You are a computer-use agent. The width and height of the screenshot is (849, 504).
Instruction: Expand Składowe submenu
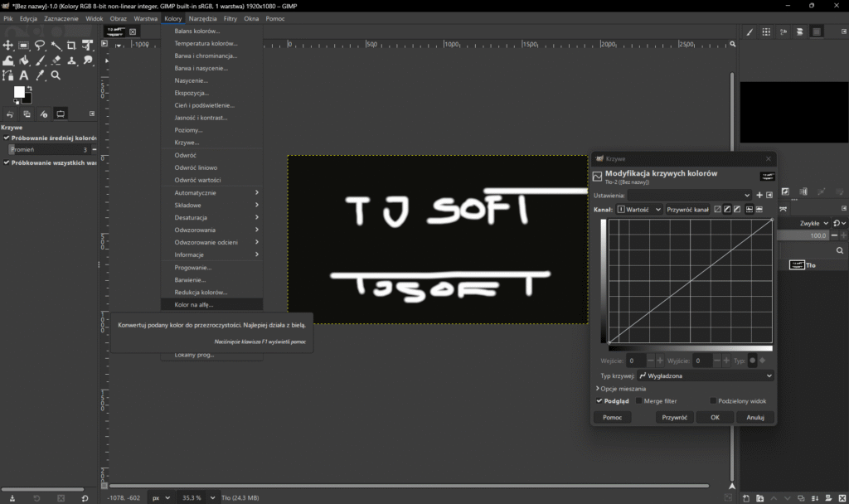[211, 206]
